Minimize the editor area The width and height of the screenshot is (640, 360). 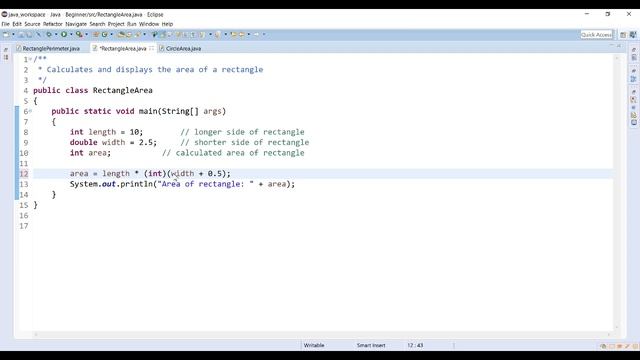[x=611, y=46]
